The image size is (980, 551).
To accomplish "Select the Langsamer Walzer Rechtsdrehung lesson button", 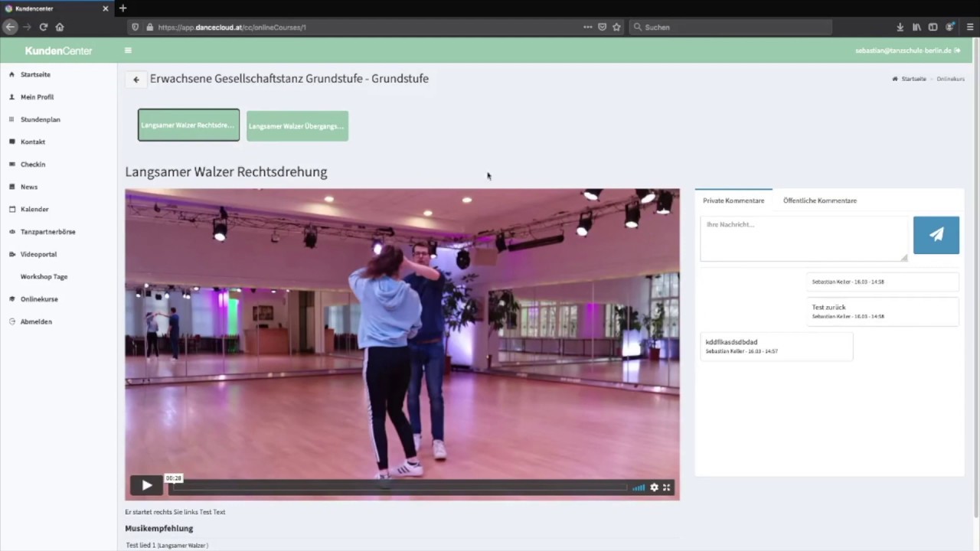I will pyautogui.click(x=188, y=125).
